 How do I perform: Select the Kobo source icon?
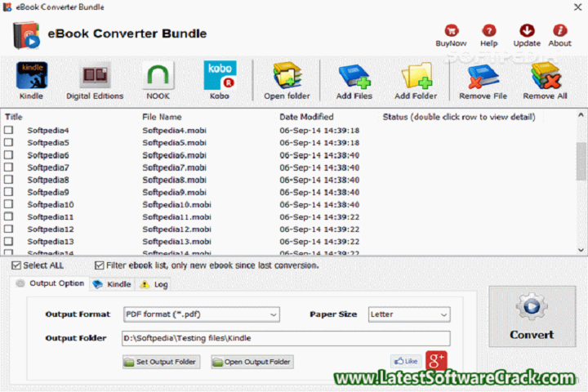point(220,75)
